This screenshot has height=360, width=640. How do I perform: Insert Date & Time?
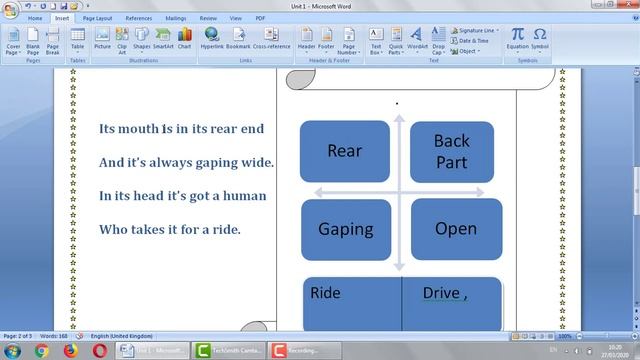470,41
